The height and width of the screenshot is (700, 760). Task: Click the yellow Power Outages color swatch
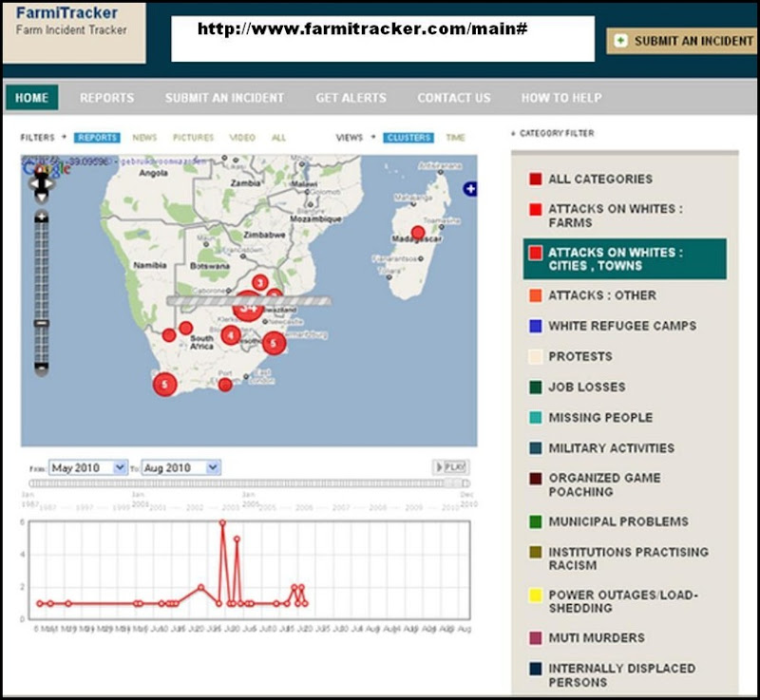[x=536, y=596]
